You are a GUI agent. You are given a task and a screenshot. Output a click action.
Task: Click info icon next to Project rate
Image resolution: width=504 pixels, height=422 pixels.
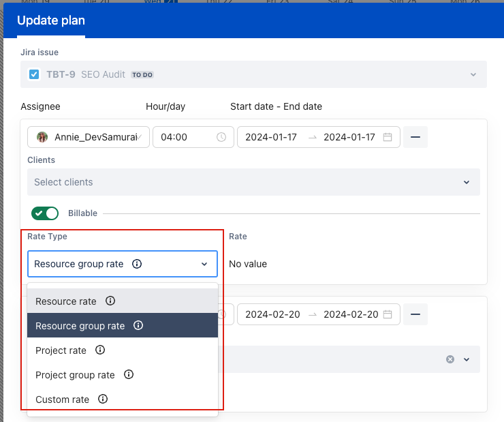click(x=100, y=350)
